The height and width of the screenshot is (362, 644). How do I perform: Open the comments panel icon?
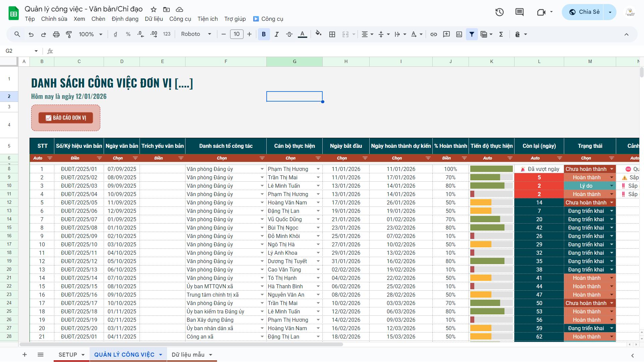pos(519,12)
